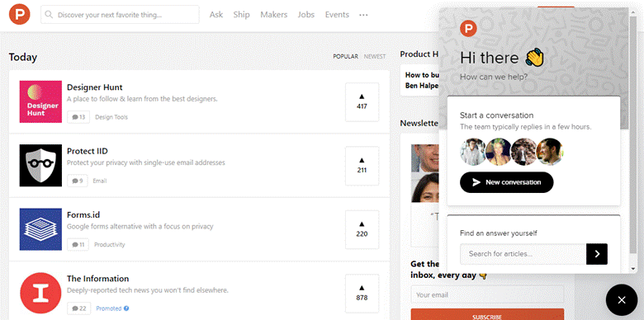Open the three-dots more menu
The height and width of the screenshot is (320, 644).
[363, 15]
